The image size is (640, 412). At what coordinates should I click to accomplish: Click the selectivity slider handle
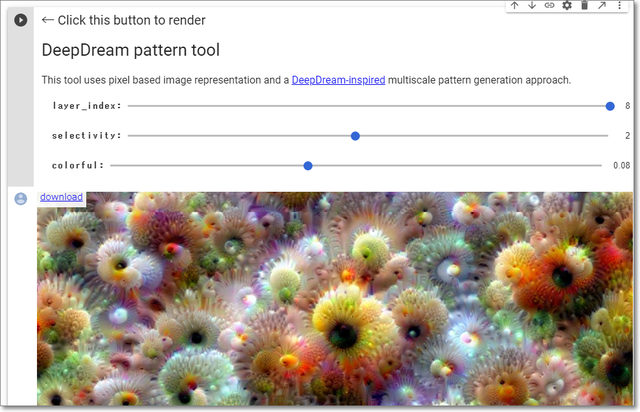coord(355,135)
